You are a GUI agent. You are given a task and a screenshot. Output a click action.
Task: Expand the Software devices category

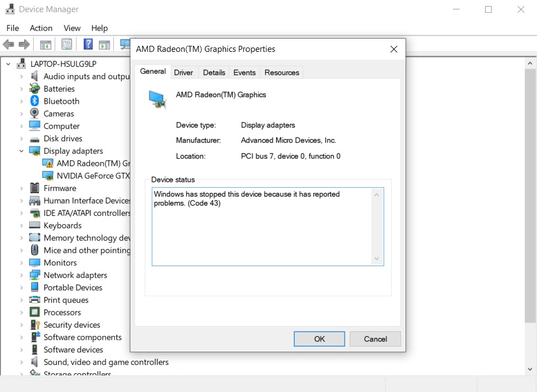pos(21,349)
